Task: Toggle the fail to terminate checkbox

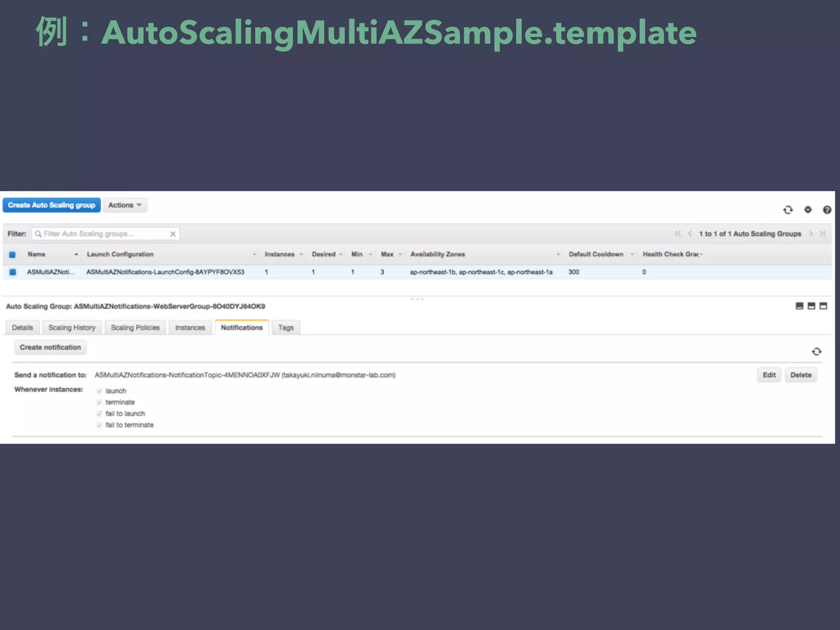Action: click(99, 425)
